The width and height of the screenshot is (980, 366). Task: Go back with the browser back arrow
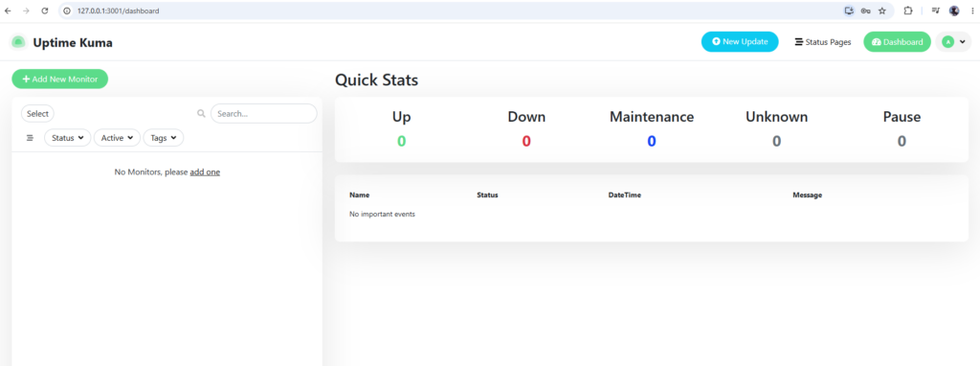click(x=8, y=11)
